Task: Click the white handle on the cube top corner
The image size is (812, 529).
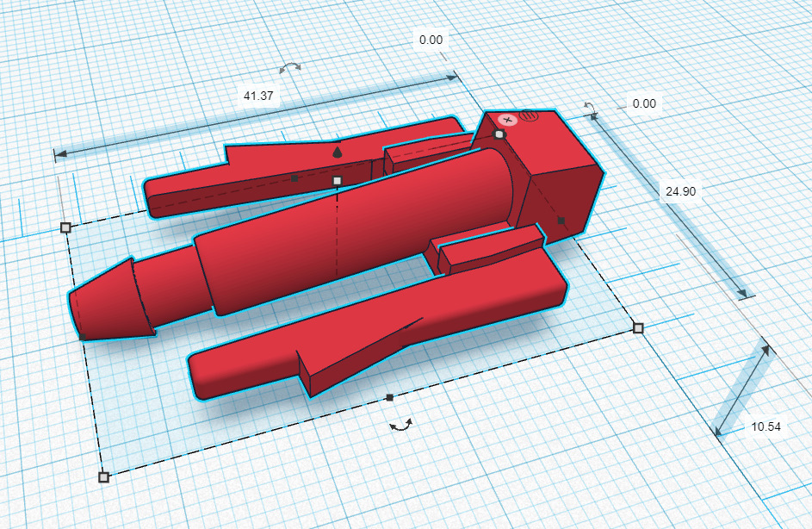Action: 499,134
